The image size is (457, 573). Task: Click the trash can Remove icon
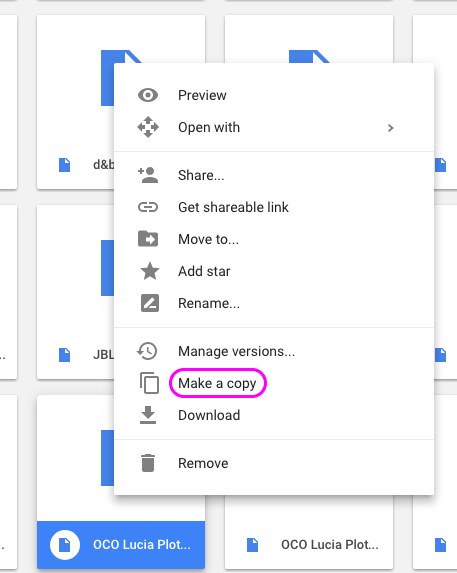click(x=148, y=463)
